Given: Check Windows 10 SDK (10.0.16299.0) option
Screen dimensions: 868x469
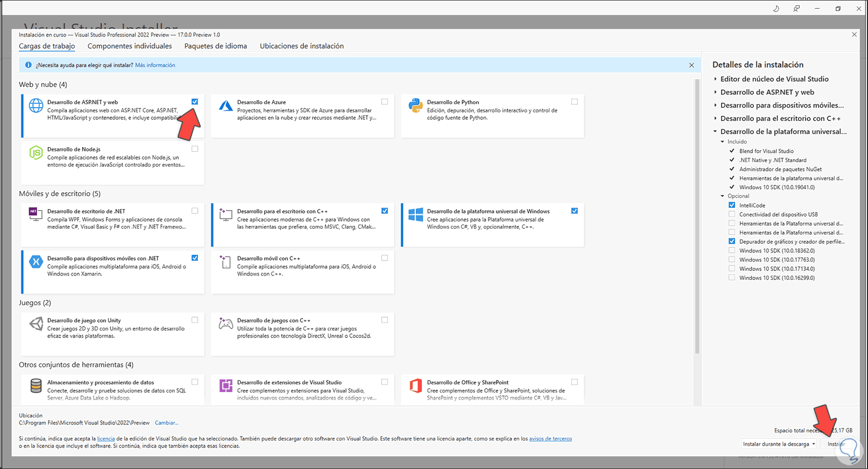Looking at the screenshot, I should point(733,277).
